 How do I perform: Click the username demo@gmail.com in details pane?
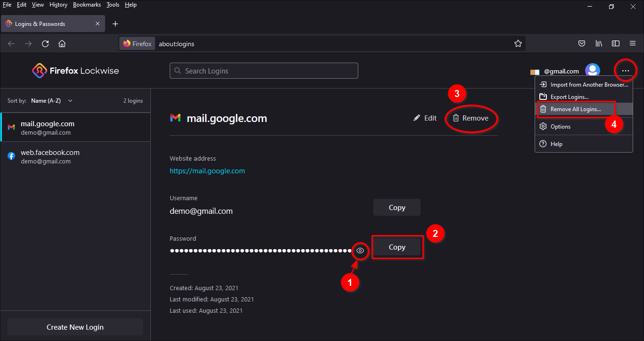201,211
